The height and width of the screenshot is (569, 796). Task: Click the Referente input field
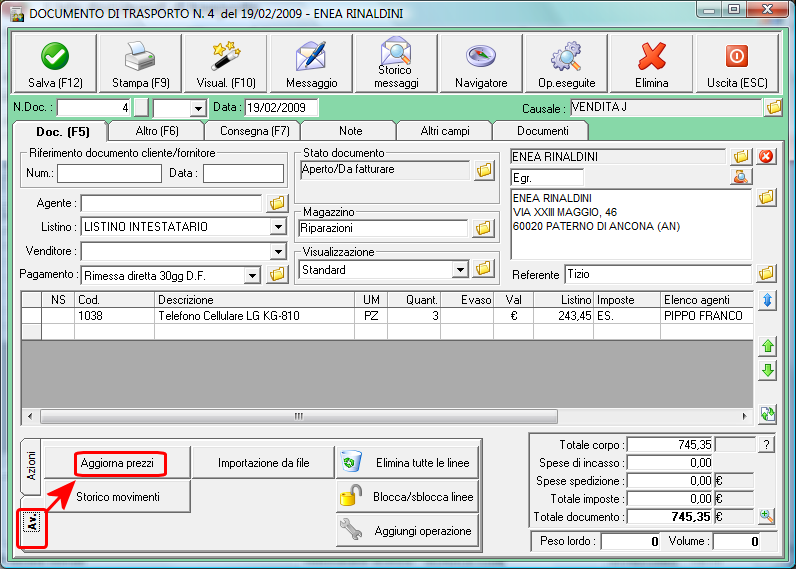click(x=657, y=273)
